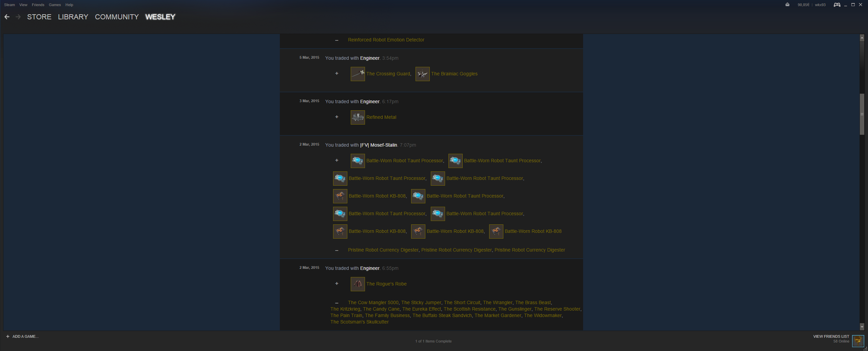Image resolution: width=868 pixels, height=351 pixels.
Task: Click View Friends List button
Action: [831, 336]
